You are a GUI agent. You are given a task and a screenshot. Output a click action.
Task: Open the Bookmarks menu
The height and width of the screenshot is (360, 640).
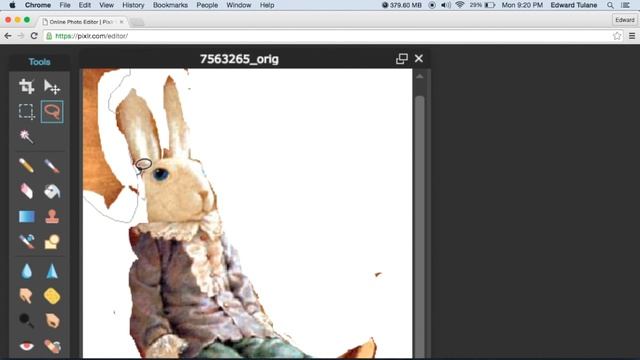(170, 5)
